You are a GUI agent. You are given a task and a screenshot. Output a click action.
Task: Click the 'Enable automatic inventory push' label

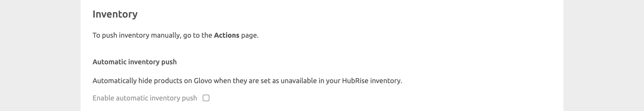(x=145, y=98)
